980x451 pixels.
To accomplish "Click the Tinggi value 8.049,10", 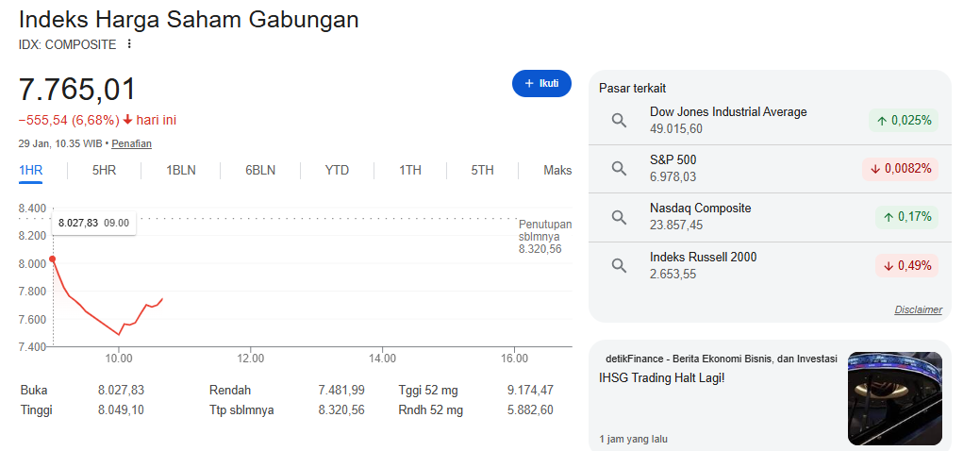I will click(x=121, y=410).
